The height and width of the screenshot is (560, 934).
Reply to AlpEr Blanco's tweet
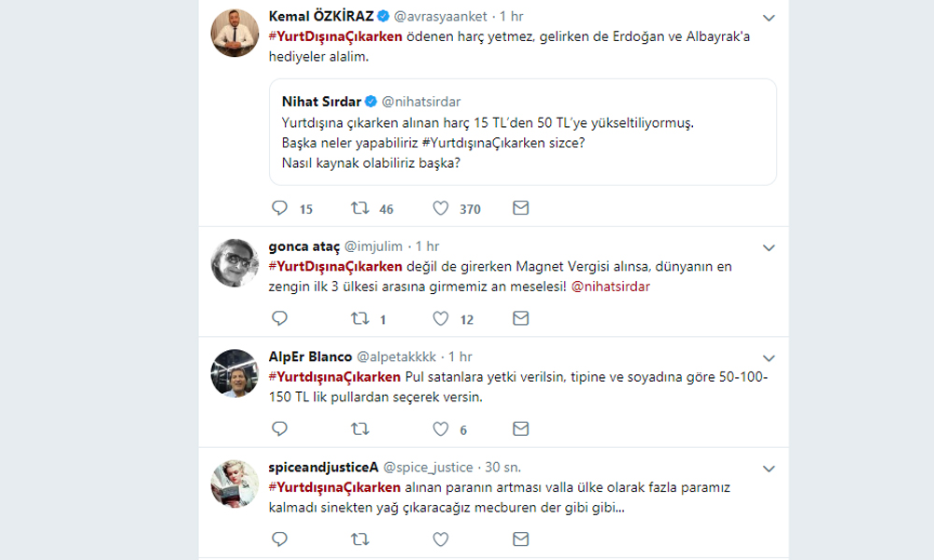tap(279, 429)
